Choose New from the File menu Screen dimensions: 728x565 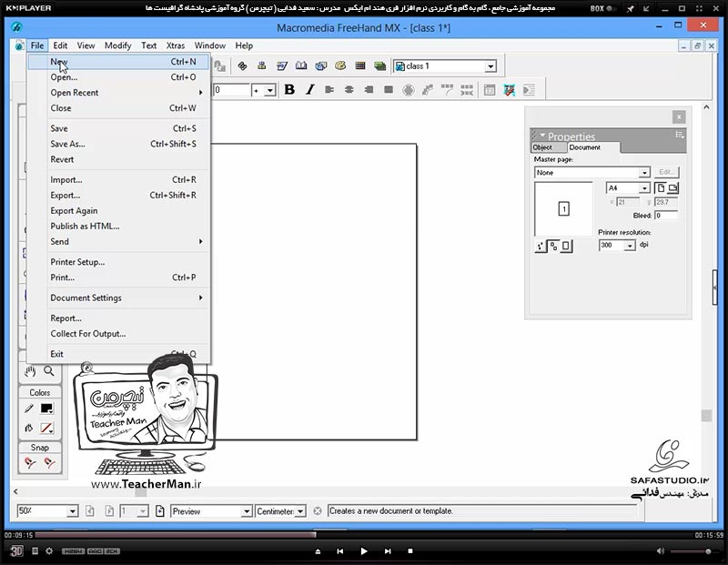coord(118,62)
